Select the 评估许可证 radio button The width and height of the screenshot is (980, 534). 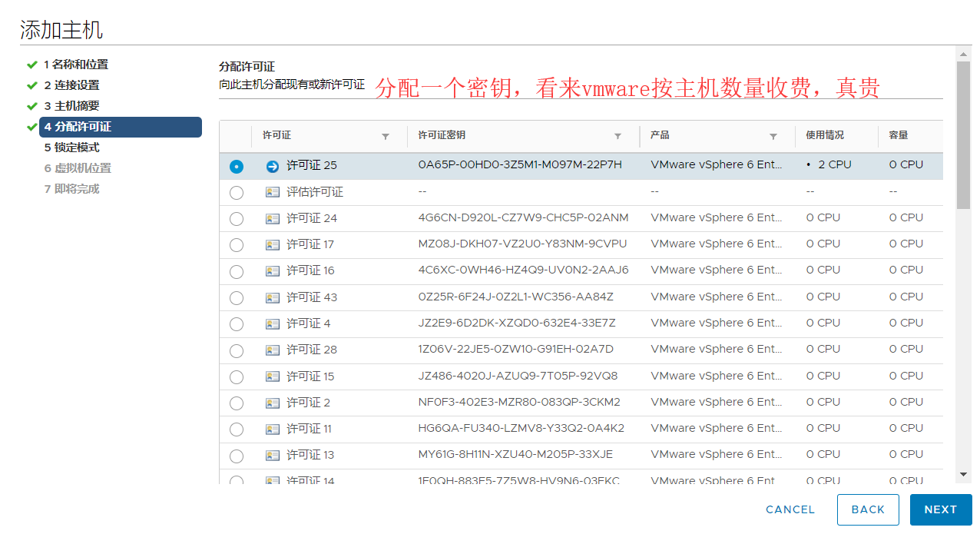click(237, 193)
